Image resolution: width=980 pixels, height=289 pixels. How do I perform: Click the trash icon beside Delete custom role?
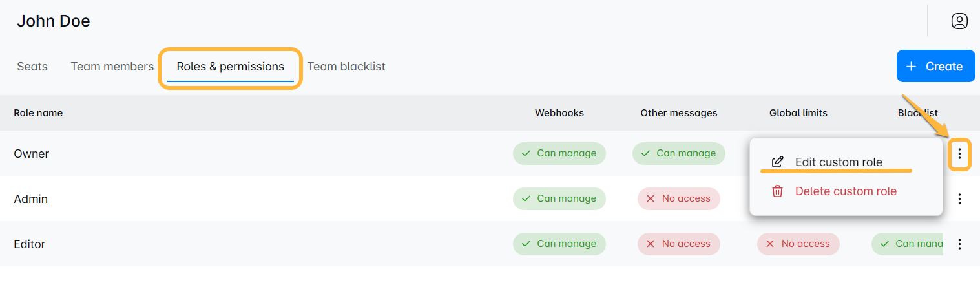[778, 191]
